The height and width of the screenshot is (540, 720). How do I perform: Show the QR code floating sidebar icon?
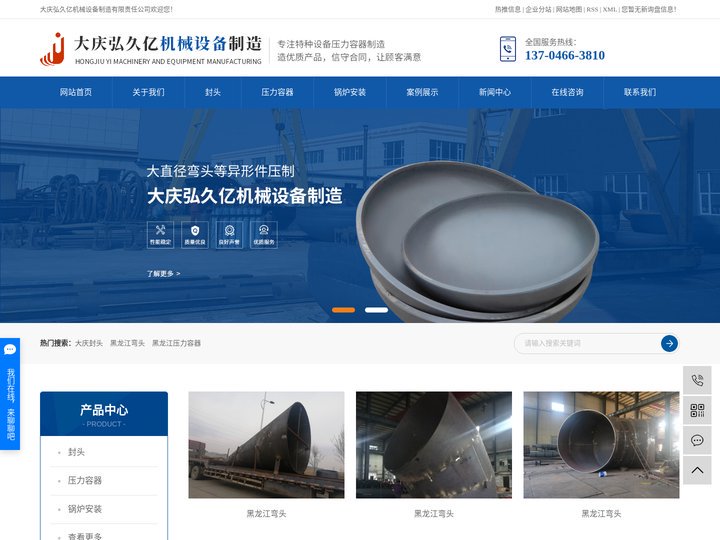point(697,410)
